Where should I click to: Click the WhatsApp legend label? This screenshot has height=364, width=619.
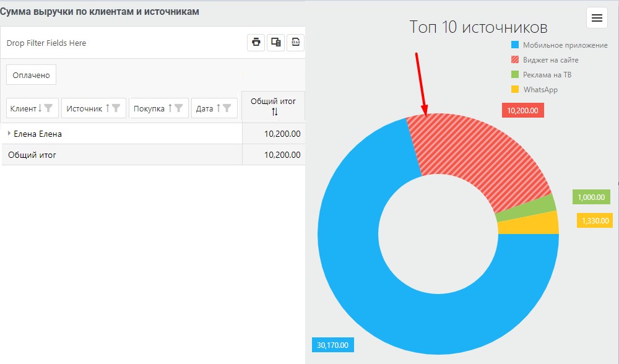pyautogui.click(x=540, y=90)
